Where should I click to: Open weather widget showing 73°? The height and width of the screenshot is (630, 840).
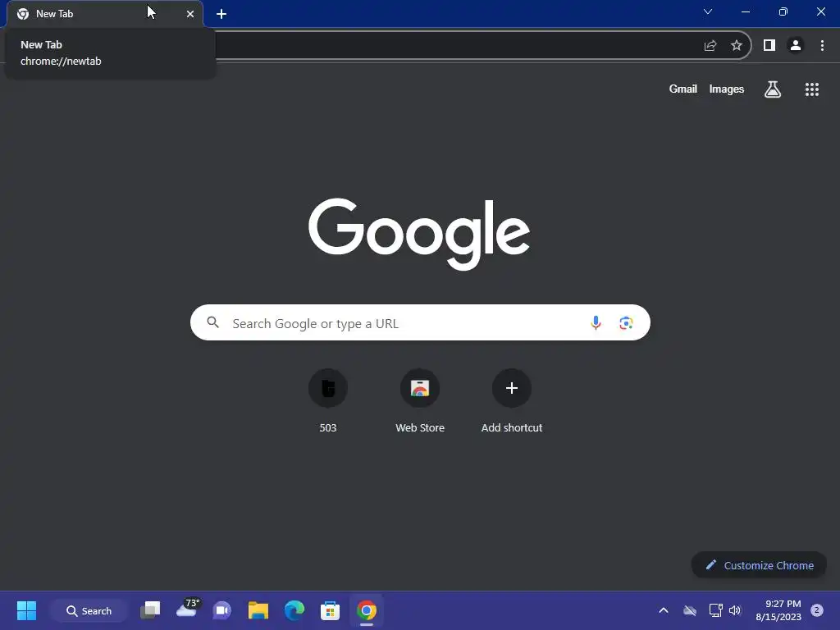[188, 609]
